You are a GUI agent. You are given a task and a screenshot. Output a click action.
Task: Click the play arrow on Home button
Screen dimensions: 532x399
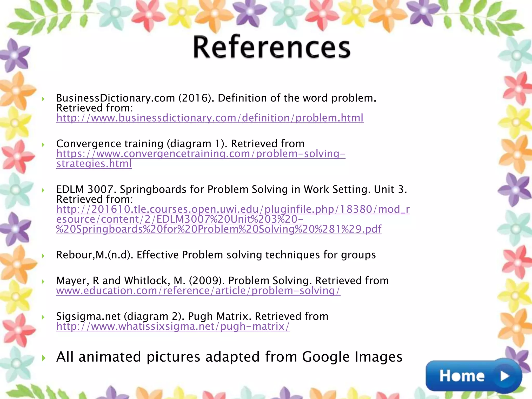tap(504, 376)
